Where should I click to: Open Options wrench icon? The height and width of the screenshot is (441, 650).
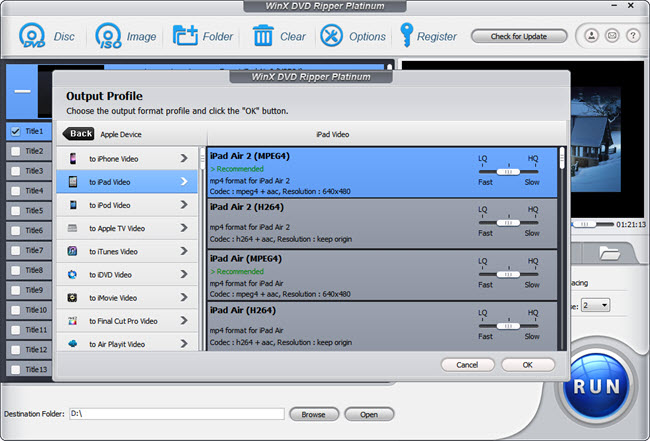pos(331,36)
